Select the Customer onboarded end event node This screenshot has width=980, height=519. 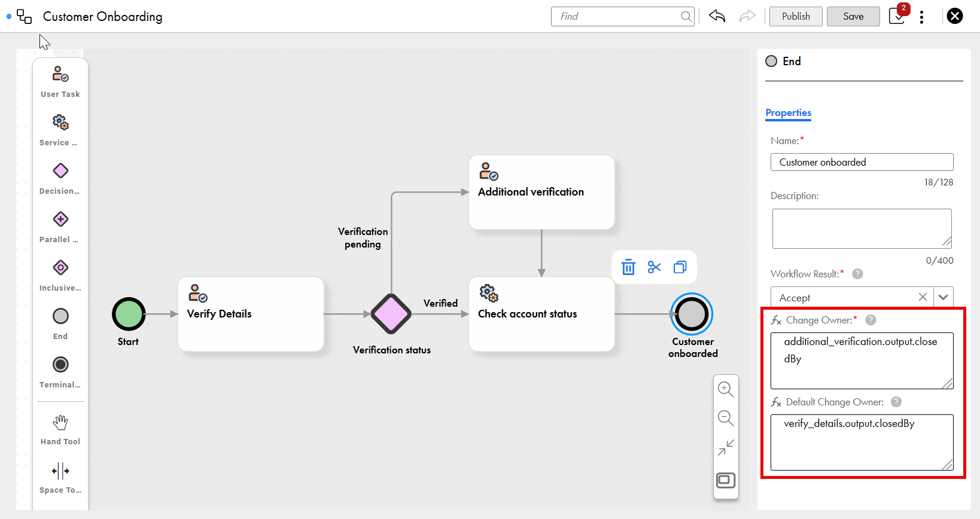692,314
